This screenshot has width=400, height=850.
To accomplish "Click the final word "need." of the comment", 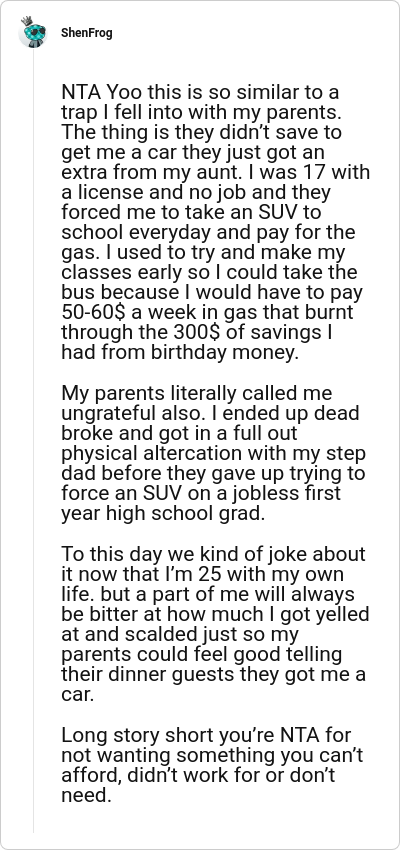I will (87, 796).
